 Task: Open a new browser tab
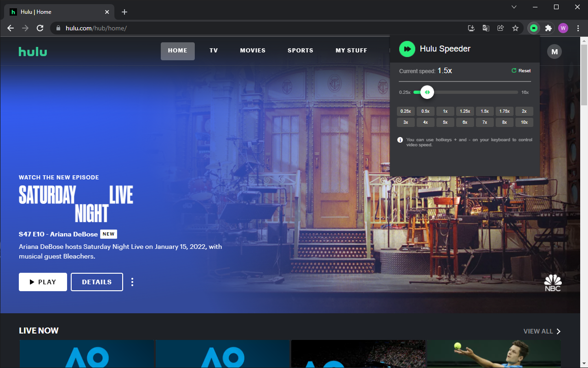124,12
